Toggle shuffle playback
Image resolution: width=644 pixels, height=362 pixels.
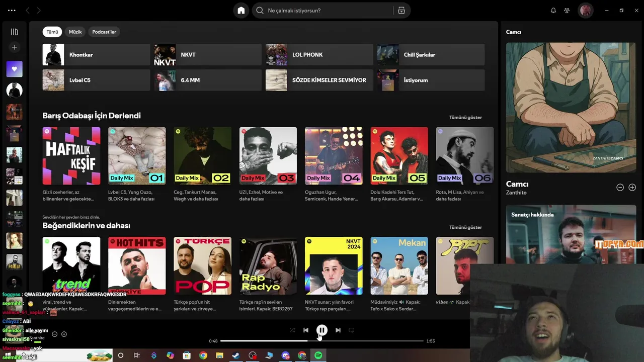[292, 330]
